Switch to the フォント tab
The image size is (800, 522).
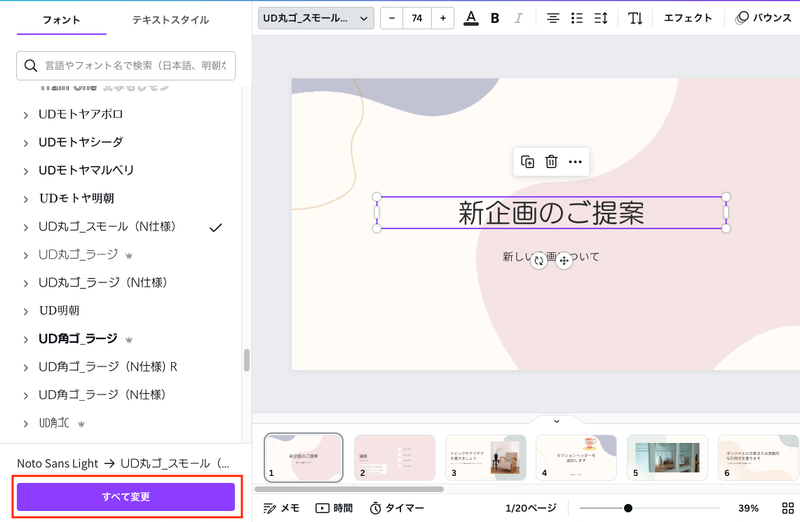pyautogui.click(x=61, y=20)
